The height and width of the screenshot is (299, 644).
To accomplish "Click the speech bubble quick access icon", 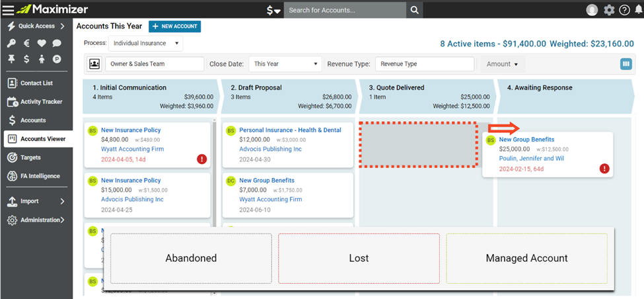I will [x=57, y=43].
